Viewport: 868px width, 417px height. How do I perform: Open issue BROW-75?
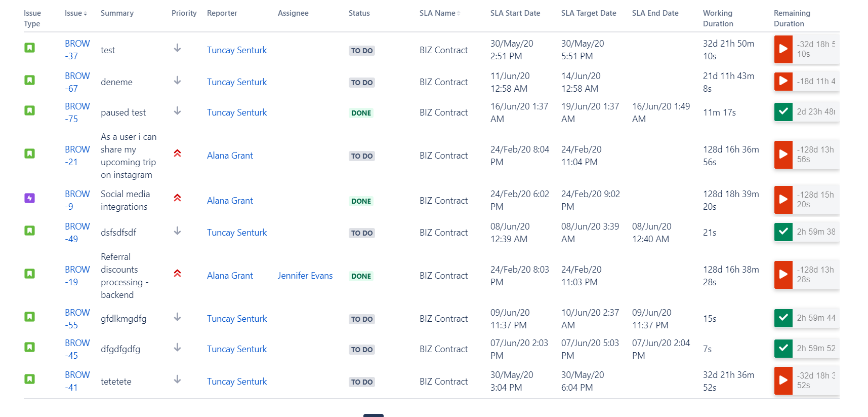click(x=77, y=112)
